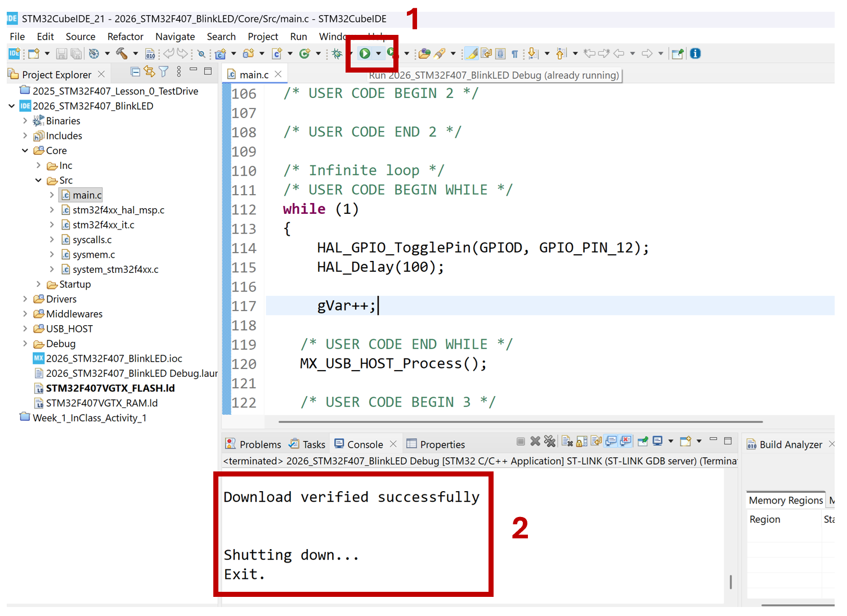Click the Collapse All icon in Project Explorer
Screen dimensions: 847x616
[x=135, y=71]
